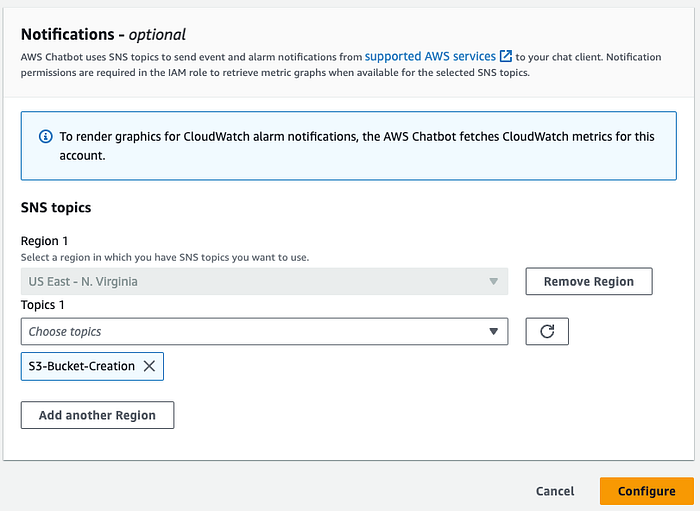700x511 pixels.
Task: Select the S3-Bucket-Creation topic token label
Action: click(82, 366)
